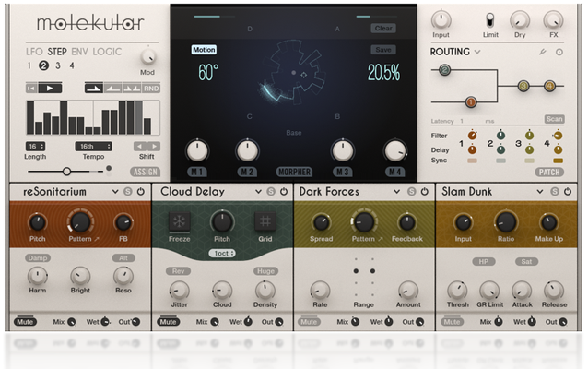Select modulator slot 4
The image size is (588, 369).
tap(72, 65)
